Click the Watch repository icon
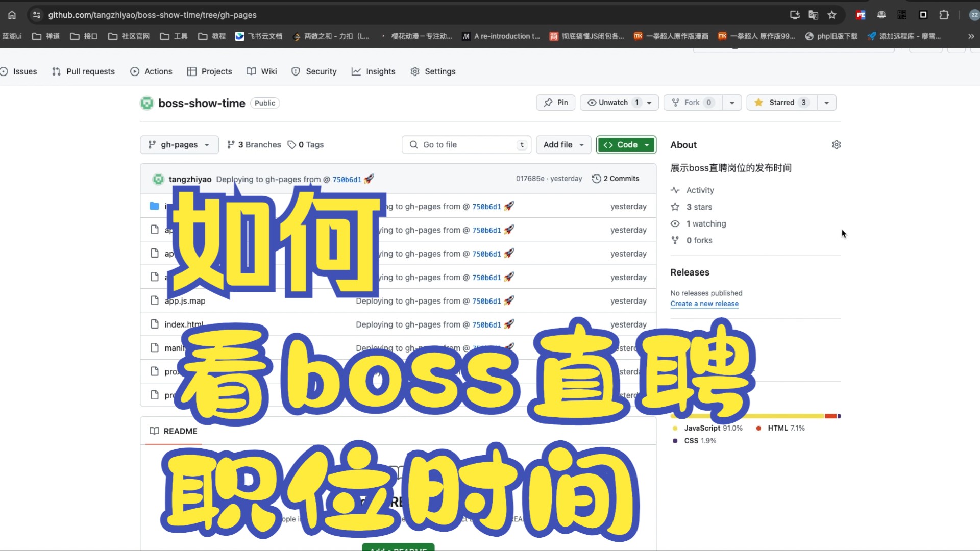 tap(590, 102)
